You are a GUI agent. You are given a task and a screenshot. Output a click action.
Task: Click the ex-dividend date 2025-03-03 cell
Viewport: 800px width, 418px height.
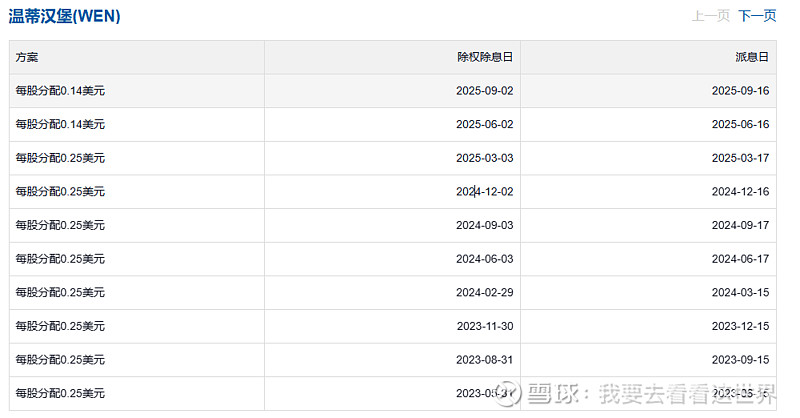(484, 158)
